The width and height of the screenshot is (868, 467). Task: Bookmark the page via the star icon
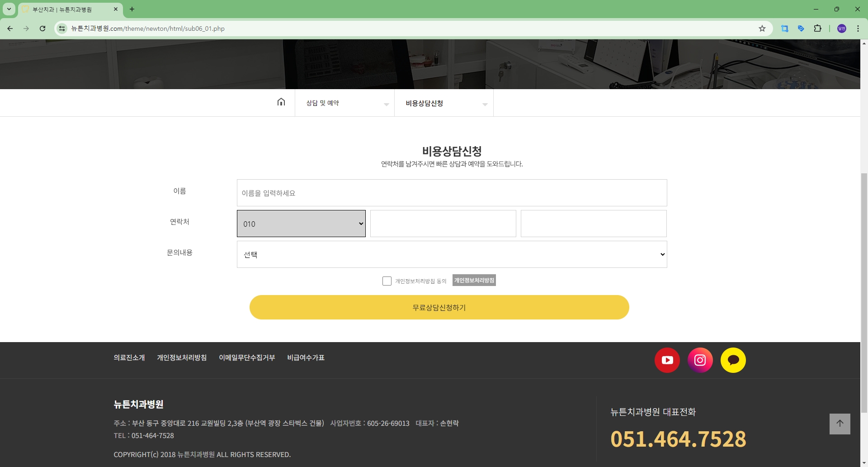762,28
